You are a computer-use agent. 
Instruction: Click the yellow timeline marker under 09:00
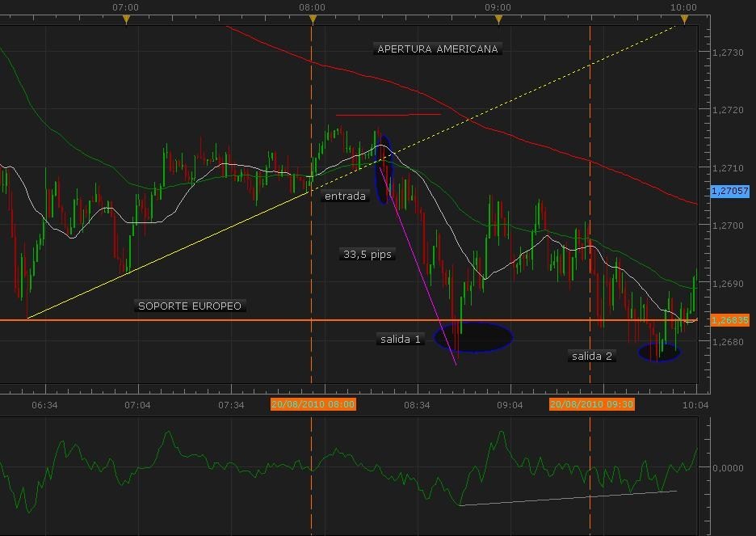click(498, 19)
